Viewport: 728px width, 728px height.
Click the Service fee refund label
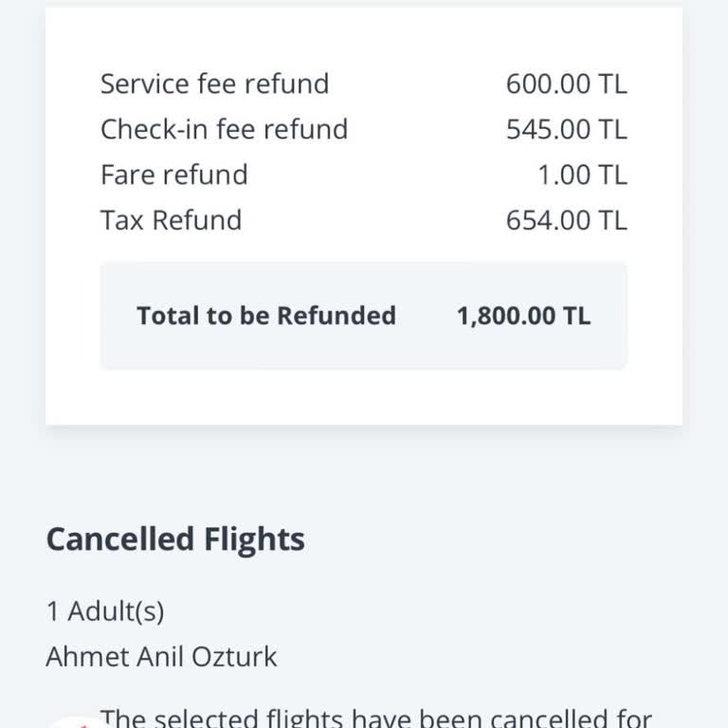coord(214,83)
